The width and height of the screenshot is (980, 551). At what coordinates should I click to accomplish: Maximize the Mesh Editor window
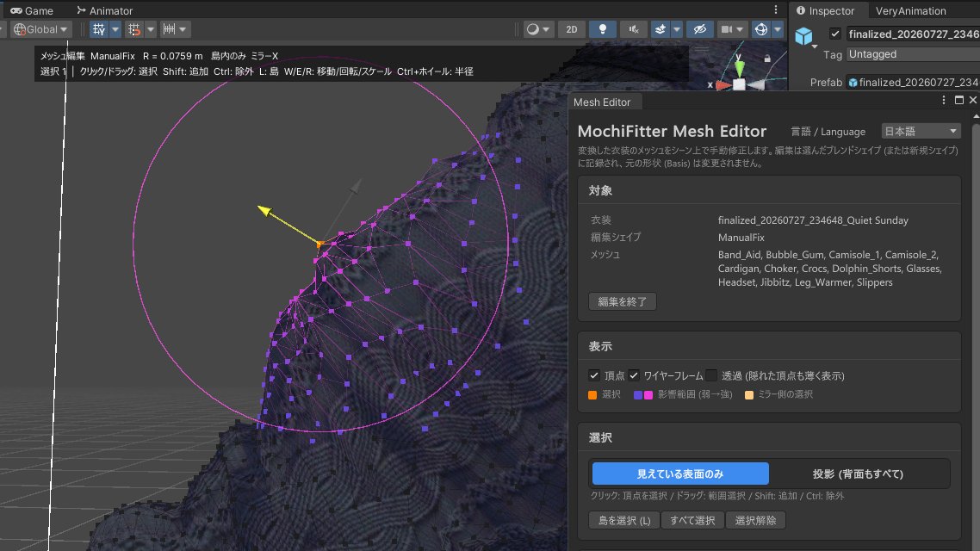pyautogui.click(x=958, y=100)
